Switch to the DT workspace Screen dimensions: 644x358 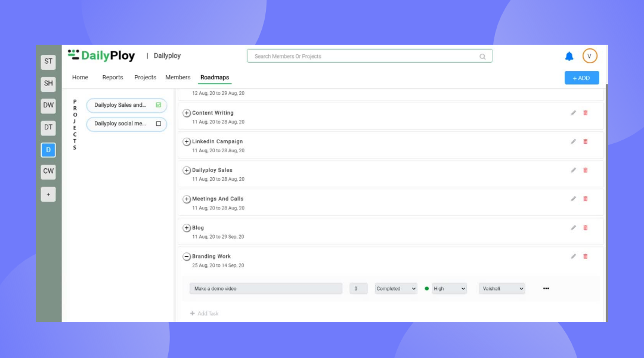coord(48,128)
